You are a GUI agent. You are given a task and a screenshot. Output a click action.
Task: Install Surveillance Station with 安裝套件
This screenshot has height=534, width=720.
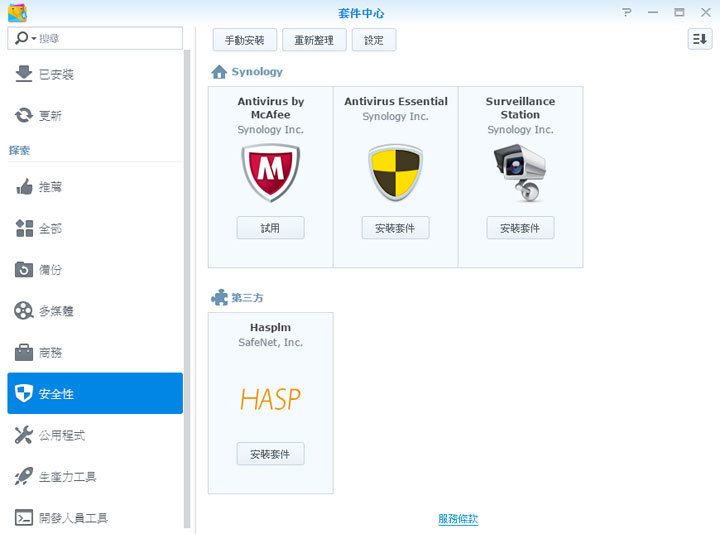click(x=520, y=228)
